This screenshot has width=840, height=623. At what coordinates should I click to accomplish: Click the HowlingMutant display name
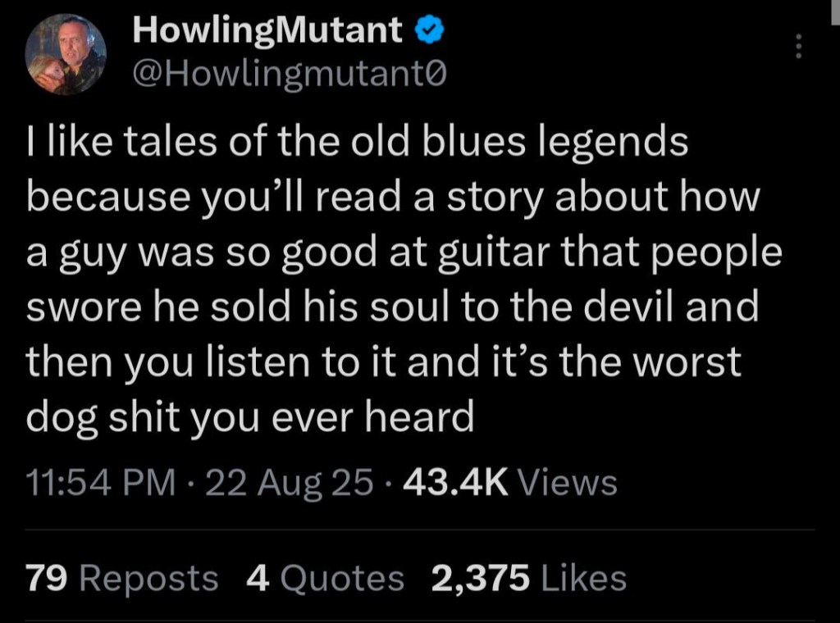point(267,31)
